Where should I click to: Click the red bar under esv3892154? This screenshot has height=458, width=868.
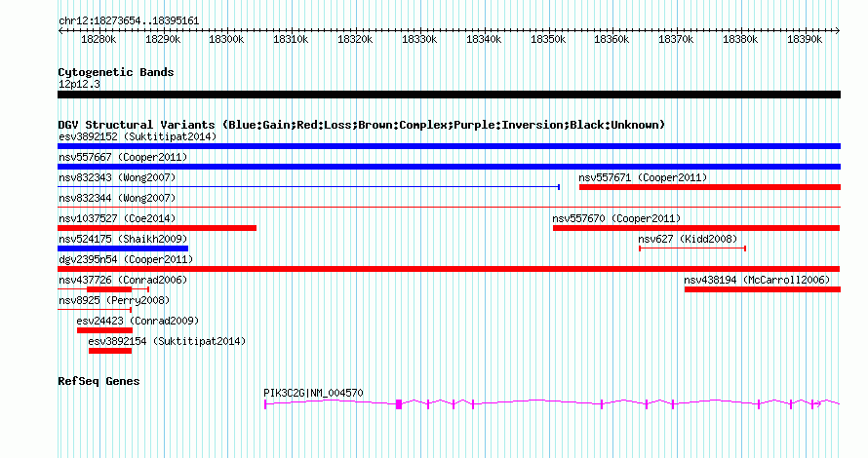pos(110,351)
